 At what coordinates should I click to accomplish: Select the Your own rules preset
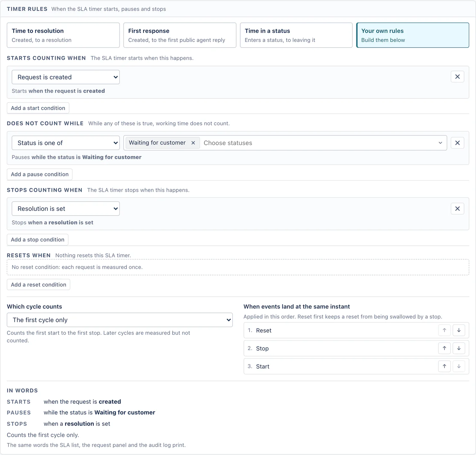click(x=413, y=35)
